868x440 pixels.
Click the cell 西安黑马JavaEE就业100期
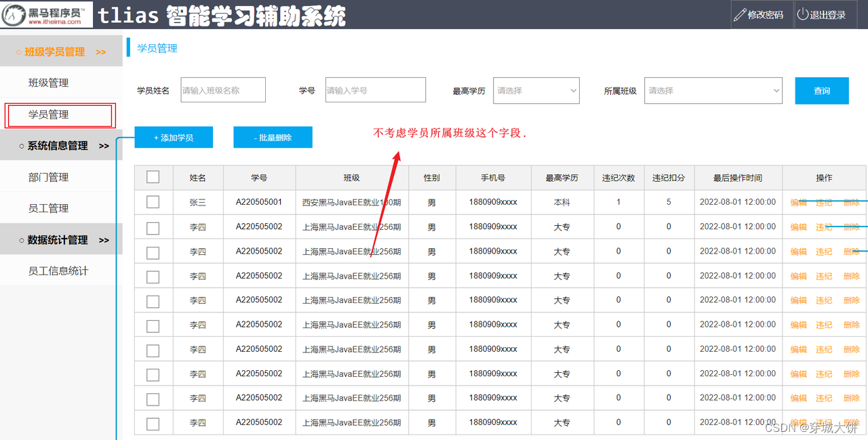[x=352, y=202]
